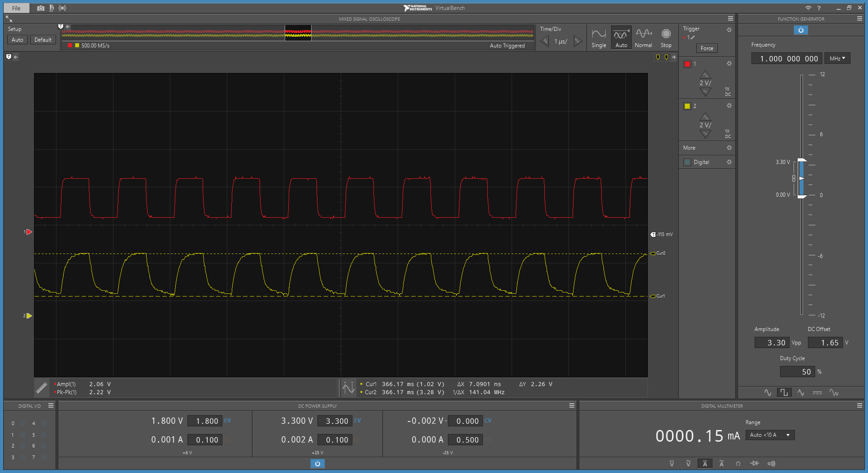Increase Channel 1 volts per division
The height and width of the screenshot is (473, 868).
point(705,75)
